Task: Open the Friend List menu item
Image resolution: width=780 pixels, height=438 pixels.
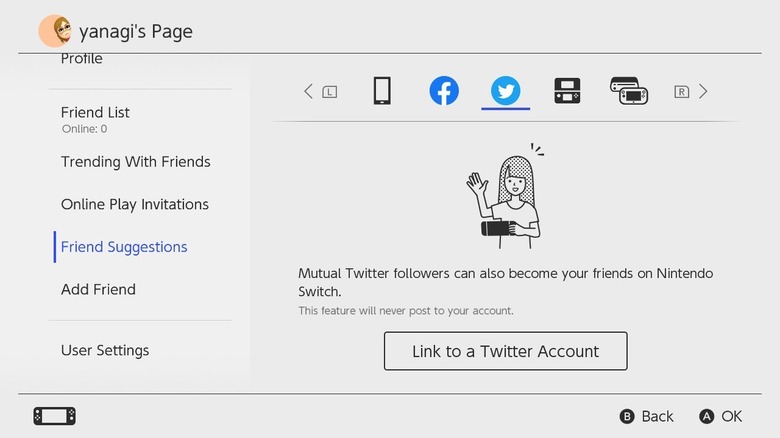Action: pos(95,113)
